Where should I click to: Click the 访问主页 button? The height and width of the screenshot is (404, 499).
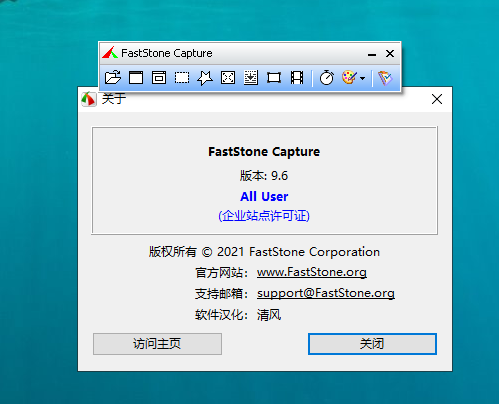point(157,344)
